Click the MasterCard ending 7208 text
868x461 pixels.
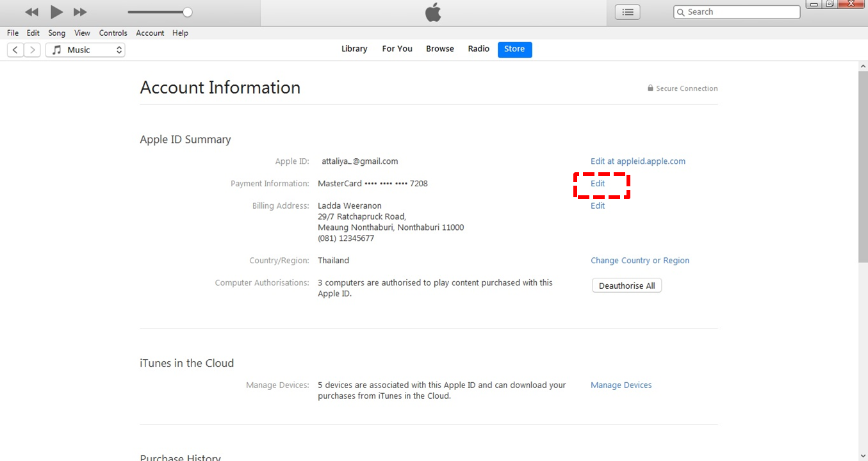coord(373,184)
